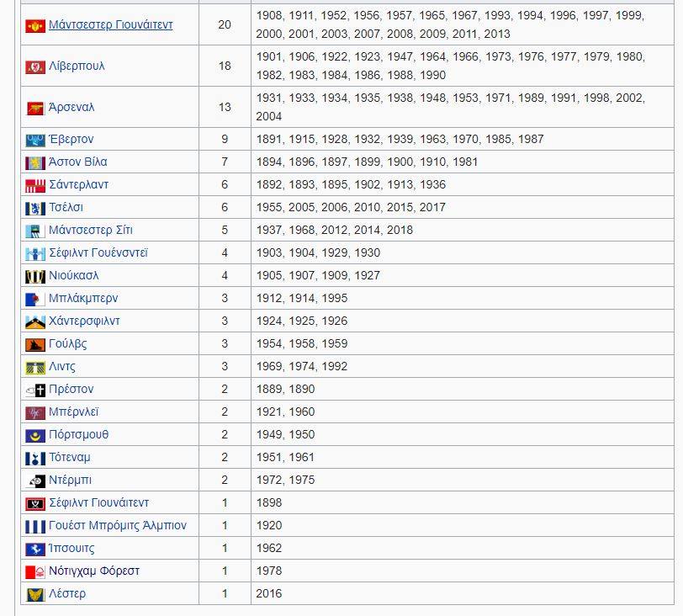Visit the Τότεναμ link

point(70,457)
